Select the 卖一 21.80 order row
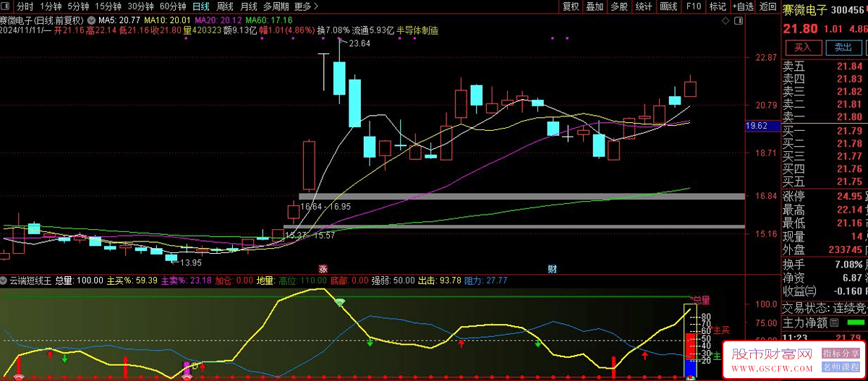868x381 pixels. tap(825, 117)
